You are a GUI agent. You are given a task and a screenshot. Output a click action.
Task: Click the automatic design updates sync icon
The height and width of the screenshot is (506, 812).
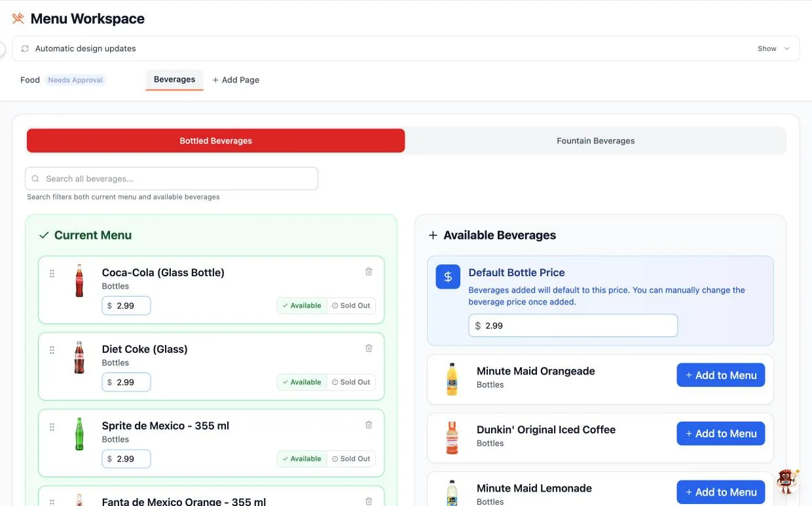(x=25, y=48)
